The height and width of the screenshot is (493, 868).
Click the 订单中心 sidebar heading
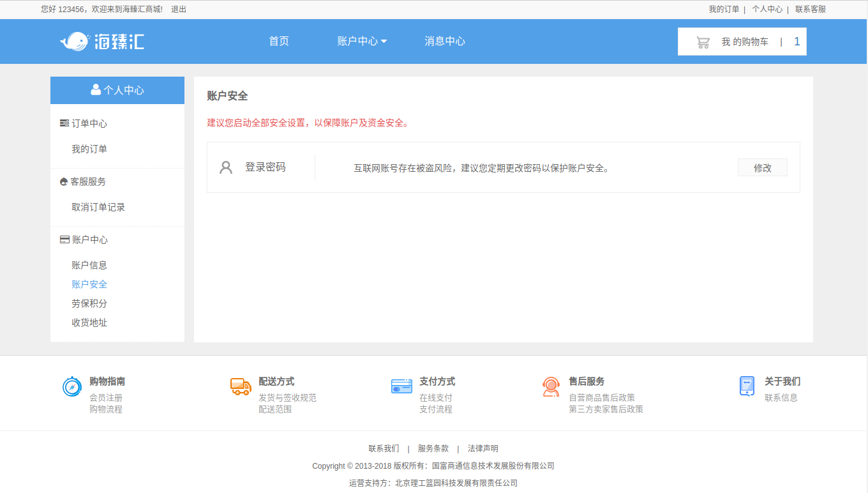[x=89, y=123]
